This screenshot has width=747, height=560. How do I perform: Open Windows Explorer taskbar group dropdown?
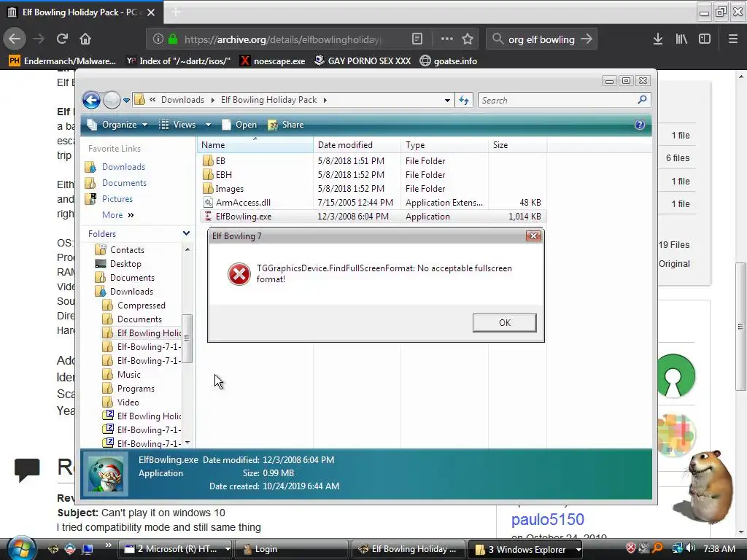point(578,549)
